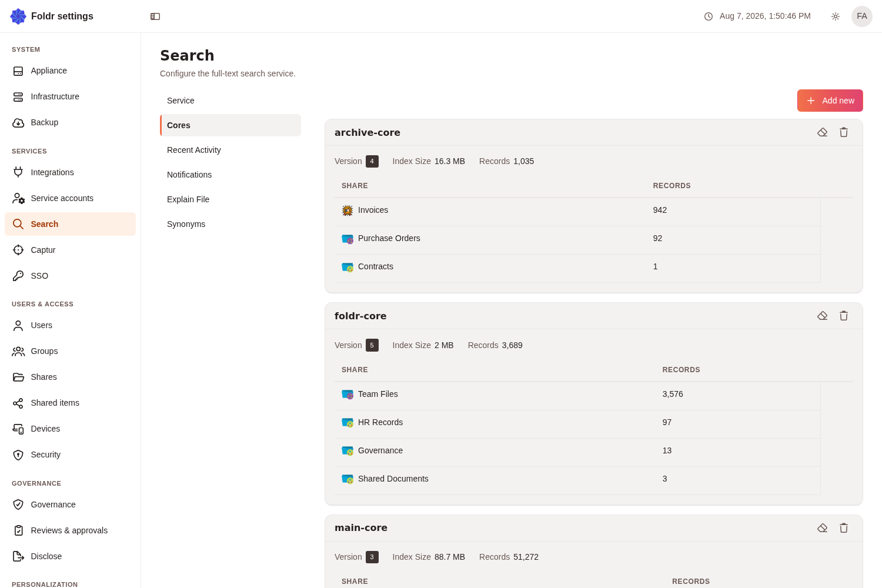882x588 pixels.
Task: Open Appliance in the sidebar
Action: coord(70,71)
